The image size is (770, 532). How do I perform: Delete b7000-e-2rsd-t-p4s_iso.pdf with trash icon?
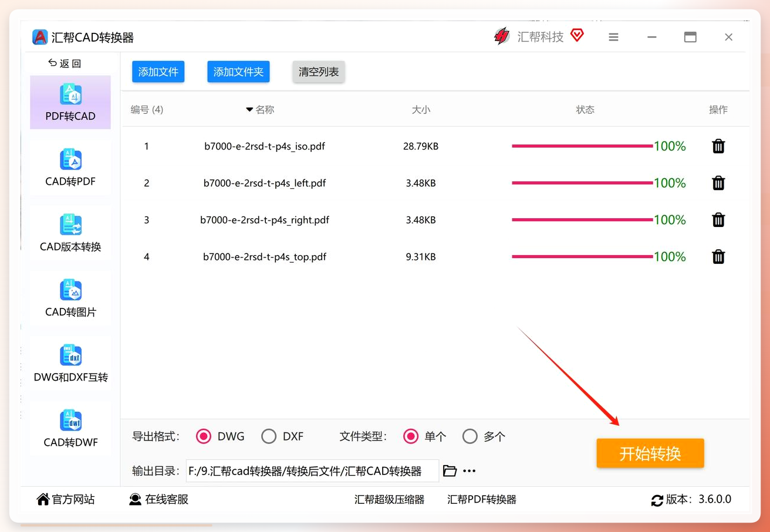(x=718, y=146)
